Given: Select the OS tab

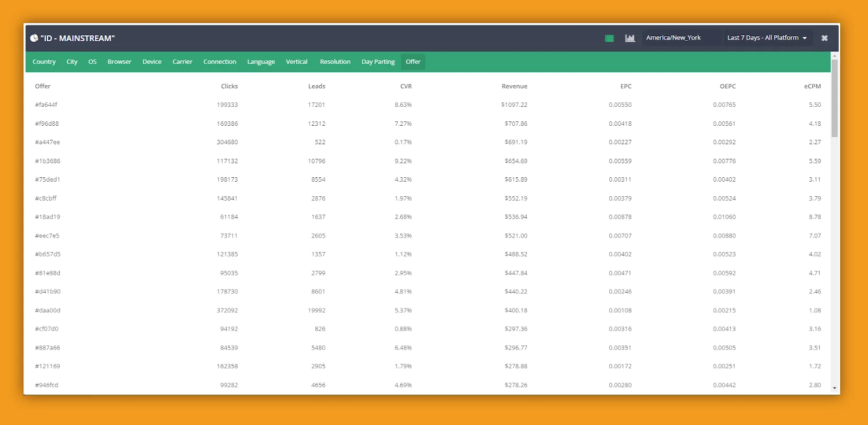Looking at the screenshot, I should (92, 62).
